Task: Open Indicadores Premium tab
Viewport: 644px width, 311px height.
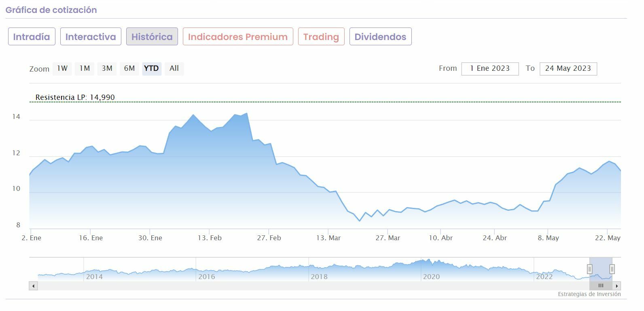Action: point(238,37)
